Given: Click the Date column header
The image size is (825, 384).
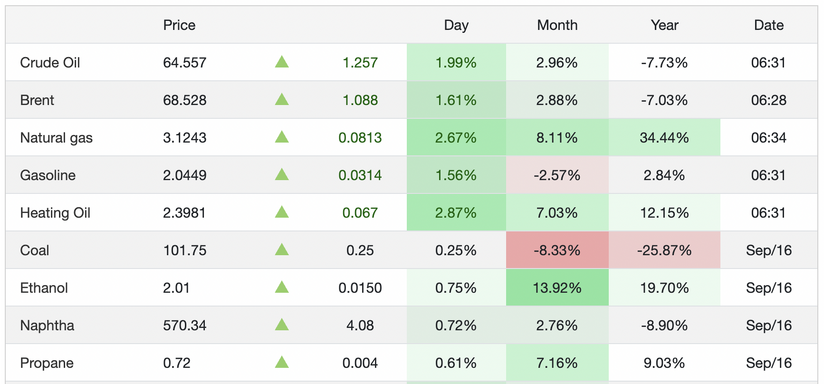Looking at the screenshot, I should pos(769,25).
